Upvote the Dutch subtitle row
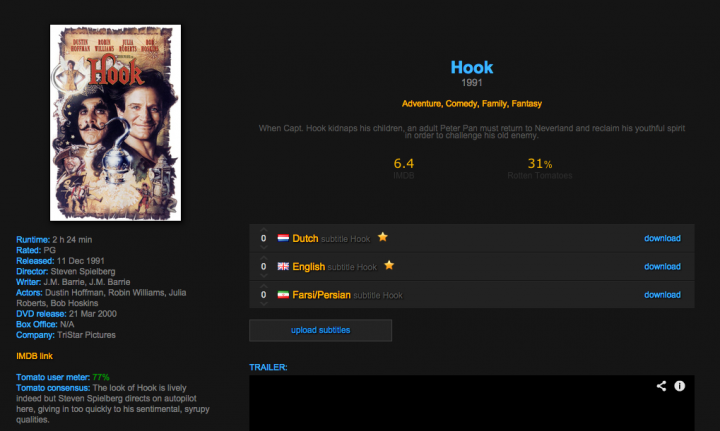 [264, 229]
